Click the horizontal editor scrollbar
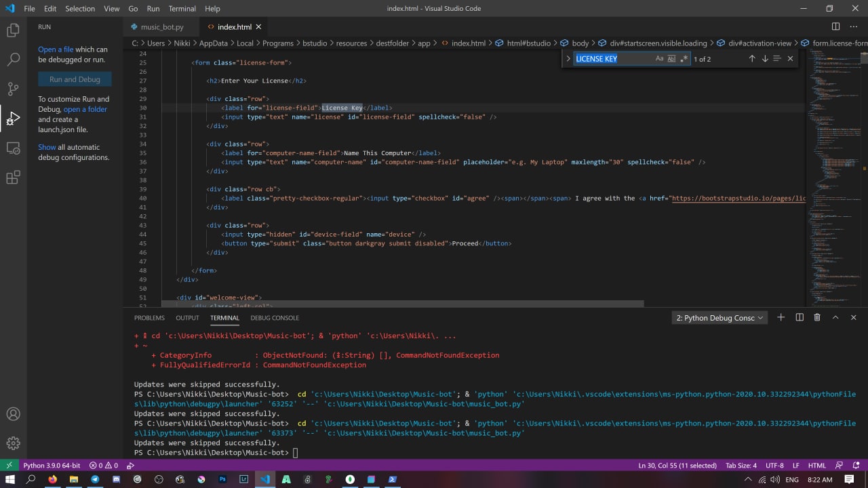868x488 pixels. (402, 304)
